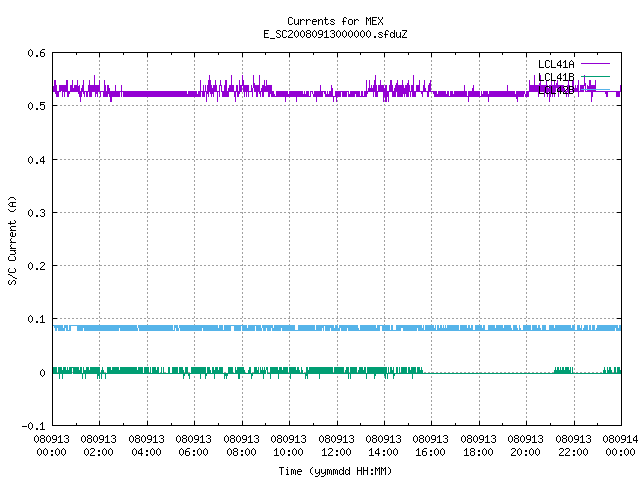Image resolution: width=640 pixels, height=480 pixels.
Task: Click the x-axis tick 080913 04:00
Action: pyautogui.click(x=146, y=446)
